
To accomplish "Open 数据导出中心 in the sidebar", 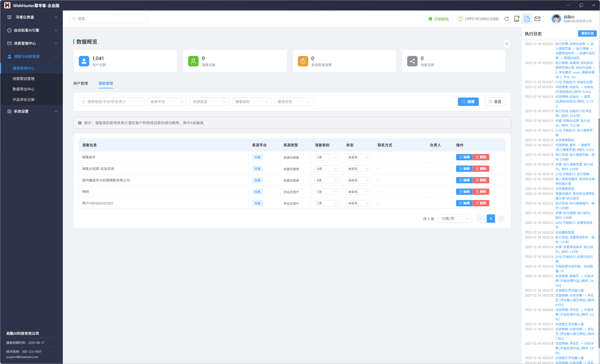I will (x=24, y=89).
